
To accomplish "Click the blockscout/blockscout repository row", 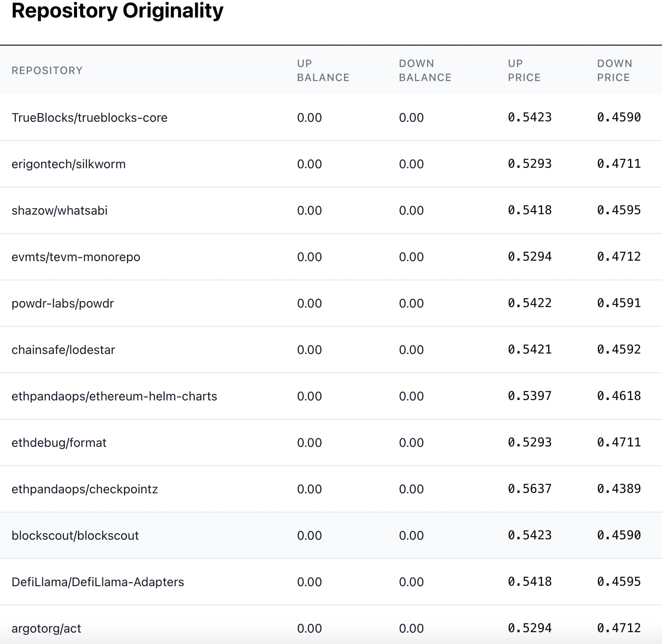I will 75,535.
